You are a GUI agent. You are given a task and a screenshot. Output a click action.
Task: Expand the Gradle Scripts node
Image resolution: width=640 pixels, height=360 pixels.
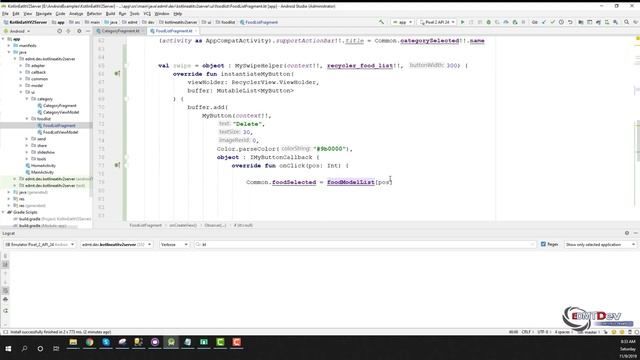click(x=3, y=212)
